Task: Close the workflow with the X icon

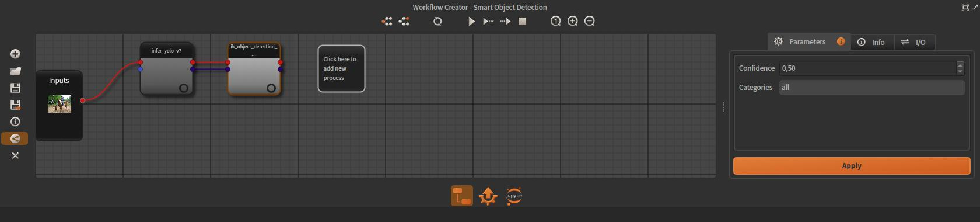Action: click(x=15, y=155)
